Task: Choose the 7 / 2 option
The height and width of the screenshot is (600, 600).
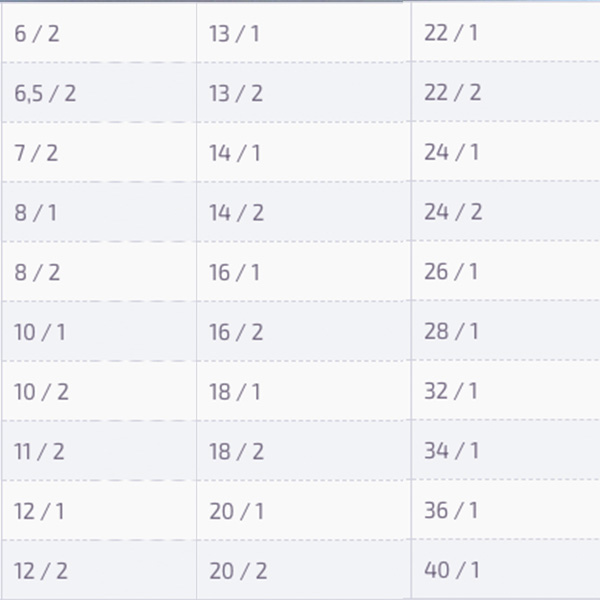Action: [36, 153]
